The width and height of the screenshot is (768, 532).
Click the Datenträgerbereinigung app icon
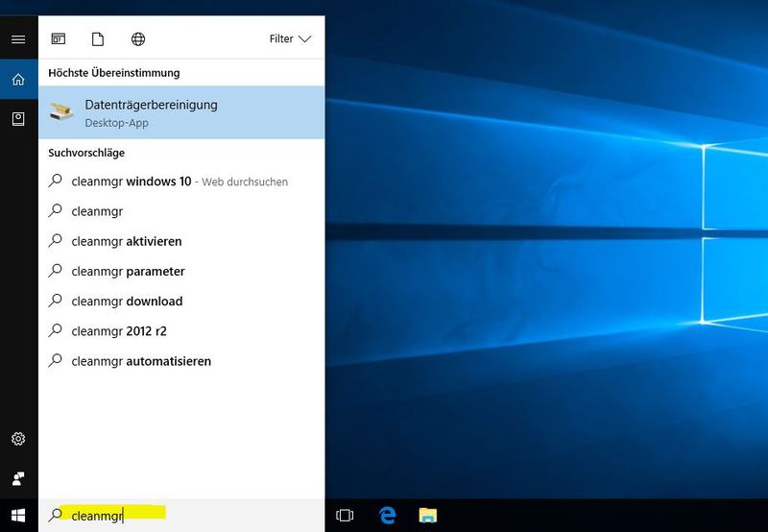click(x=61, y=112)
